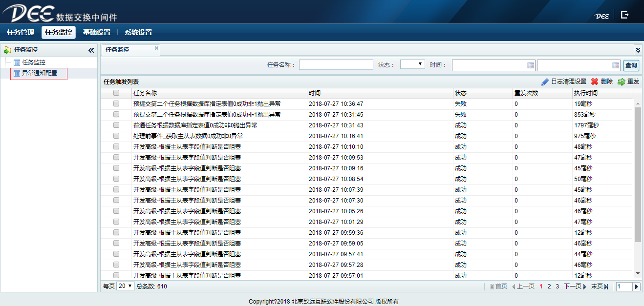The height and width of the screenshot is (306, 644).
Task: Close the 任务监控 tab with its X
Action: click(156, 48)
